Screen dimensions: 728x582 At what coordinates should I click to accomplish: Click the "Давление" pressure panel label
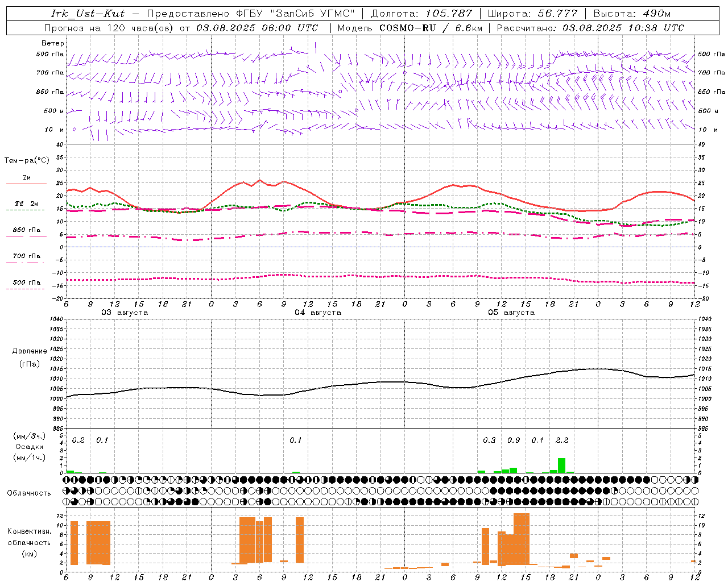30,351
